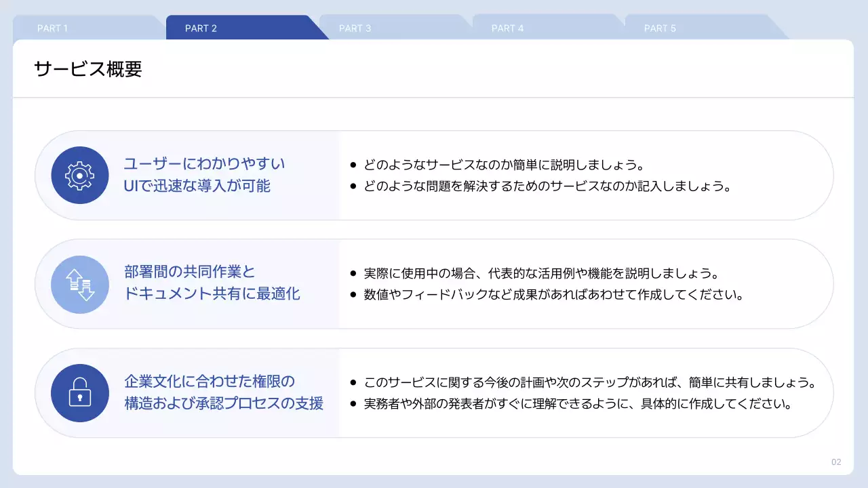Click the サービス概要 slide title

pyautogui.click(x=87, y=68)
